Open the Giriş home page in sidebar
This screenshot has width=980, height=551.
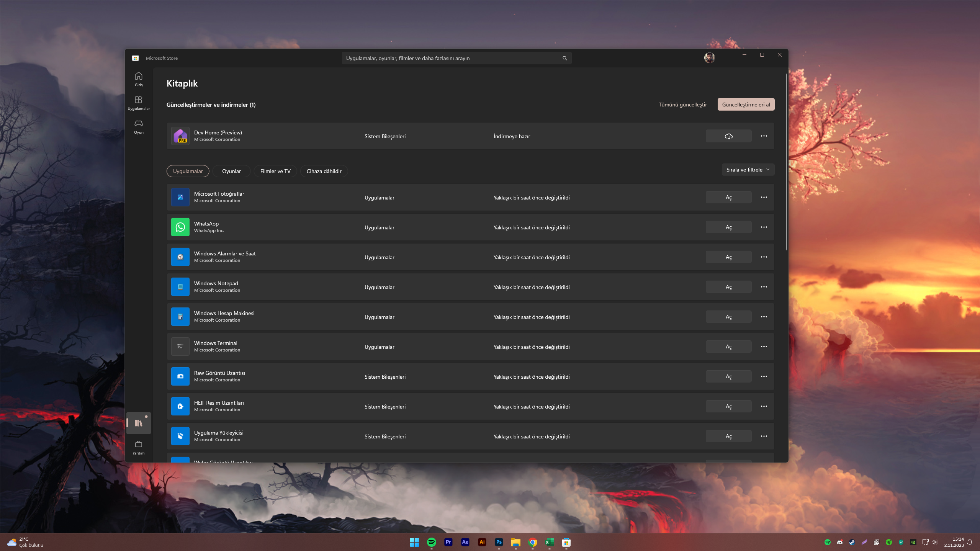[138, 79]
